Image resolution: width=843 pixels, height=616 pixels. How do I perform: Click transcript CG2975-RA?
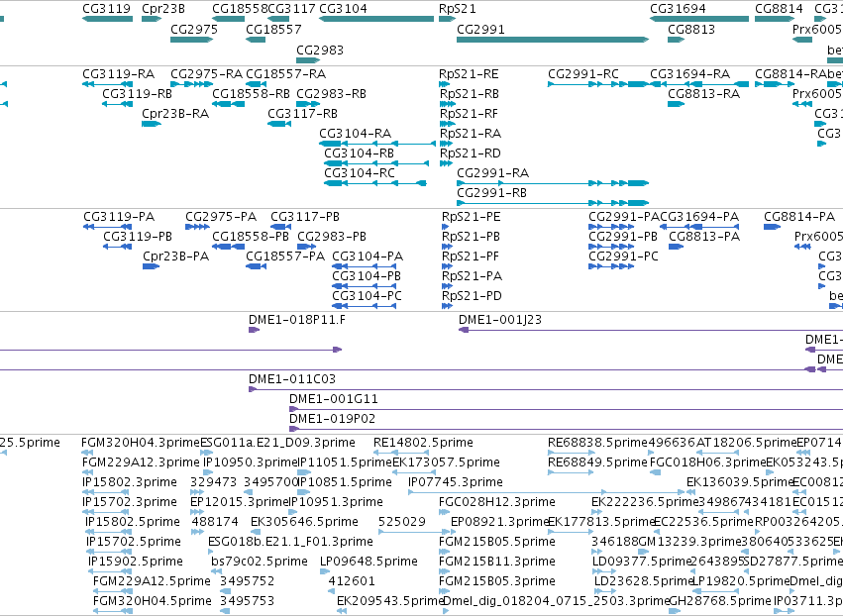(x=192, y=84)
